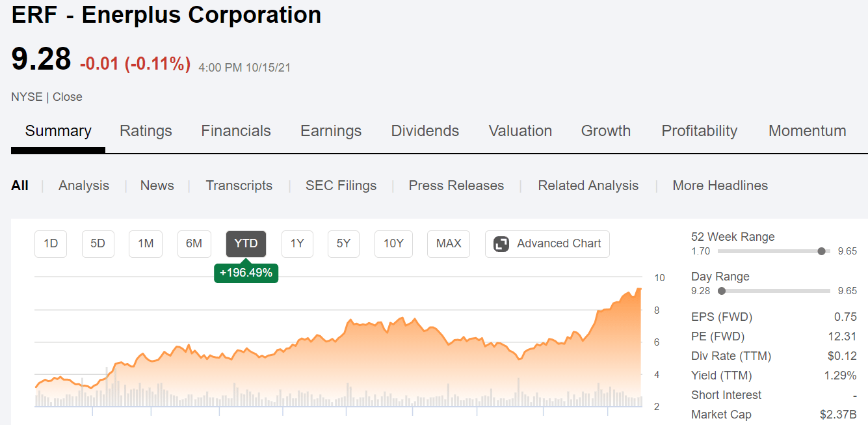Select the 1D chart timeframe
Viewport: 868px width, 425px height.
(50, 243)
